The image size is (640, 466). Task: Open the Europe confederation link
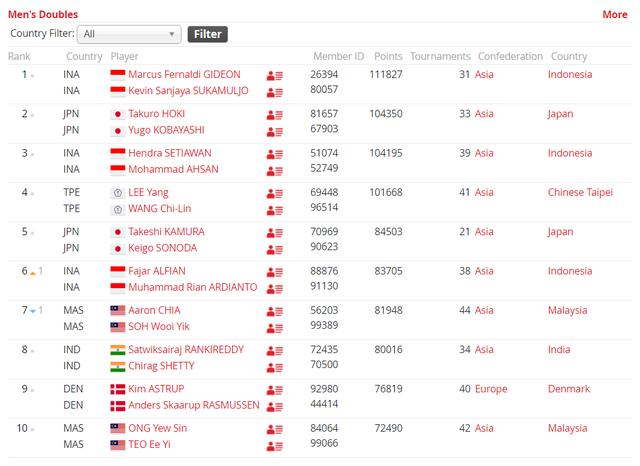[491, 389]
